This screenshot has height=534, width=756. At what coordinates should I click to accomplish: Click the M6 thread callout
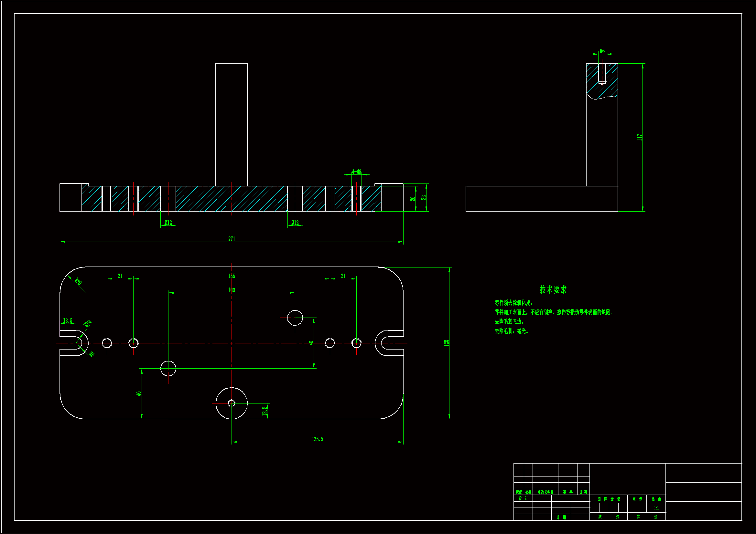point(602,51)
